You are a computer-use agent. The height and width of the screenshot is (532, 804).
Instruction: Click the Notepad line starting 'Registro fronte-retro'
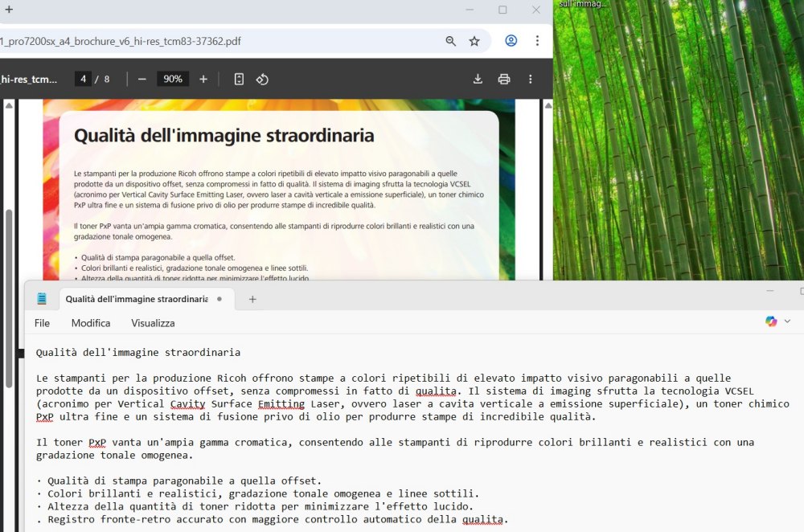[273, 519]
